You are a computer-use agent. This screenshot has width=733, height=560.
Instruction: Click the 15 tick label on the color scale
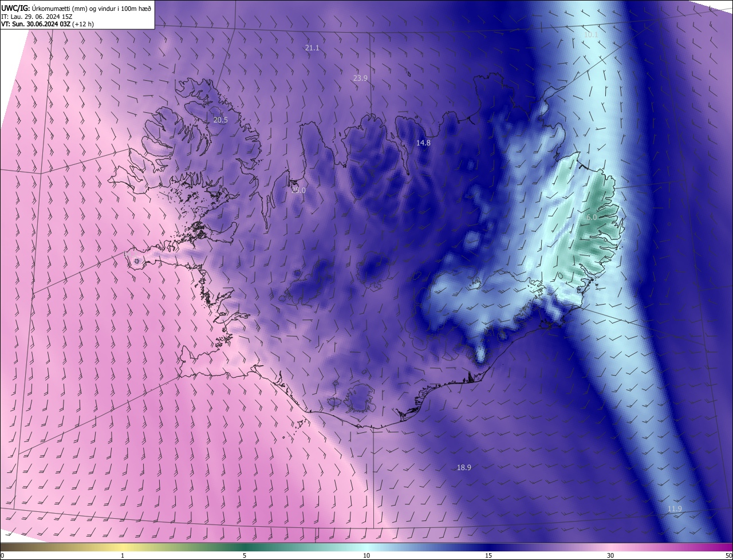tap(488, 555)
